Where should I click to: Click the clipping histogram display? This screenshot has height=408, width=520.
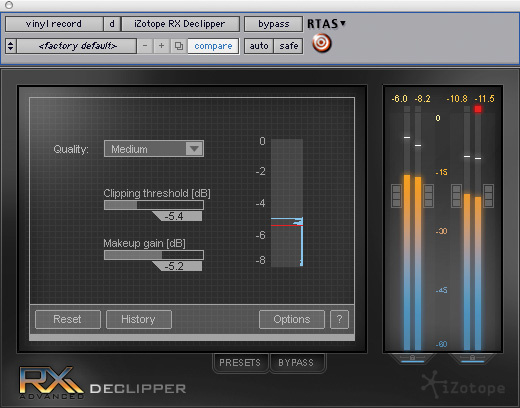(287, 203)
